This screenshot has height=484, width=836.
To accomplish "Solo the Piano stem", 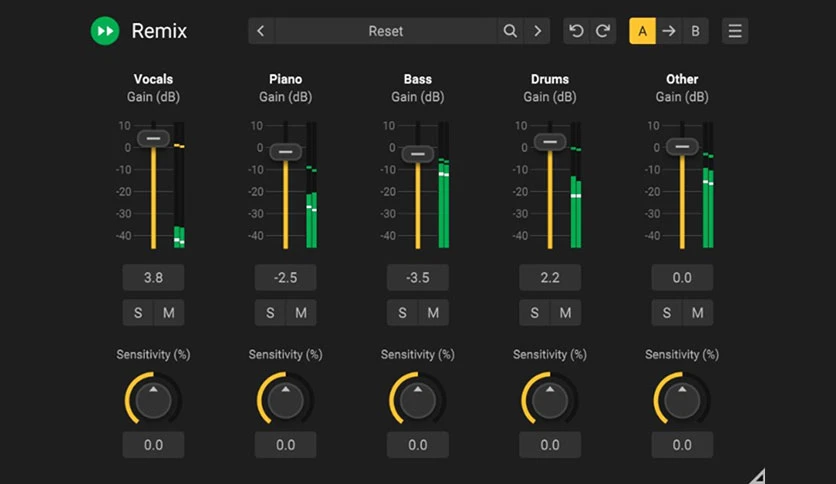I will click(270, 313).
